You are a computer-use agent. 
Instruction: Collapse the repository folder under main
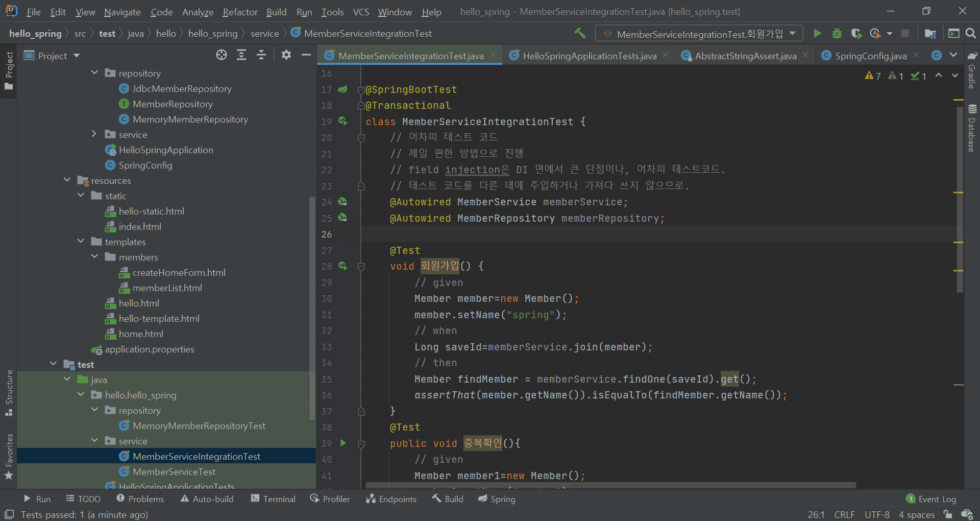(x=94, y=73)
